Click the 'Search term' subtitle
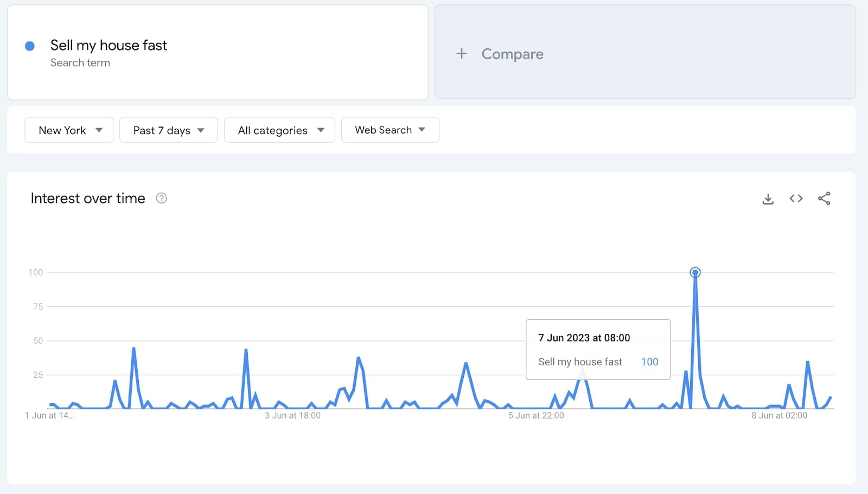Screen dimensions: 868x494 tap(80, 63)
